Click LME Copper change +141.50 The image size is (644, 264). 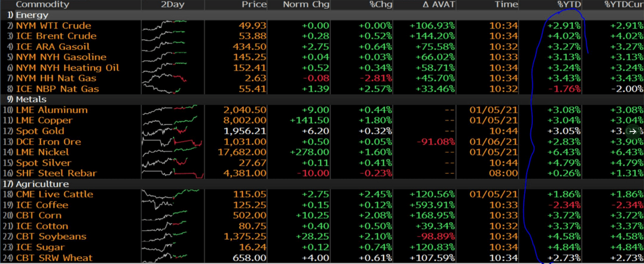pos(311,120)
